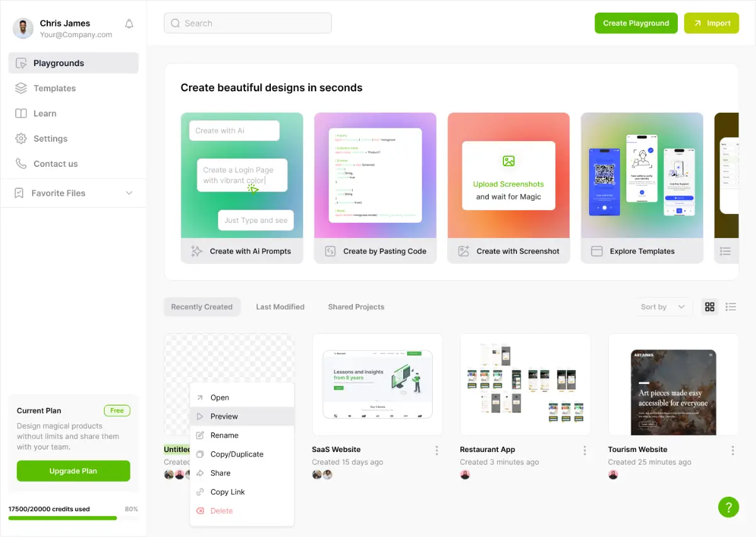Viewport: 756px width, 537px height.
Task: Click the Learn book icon
Action: [20, 113]
